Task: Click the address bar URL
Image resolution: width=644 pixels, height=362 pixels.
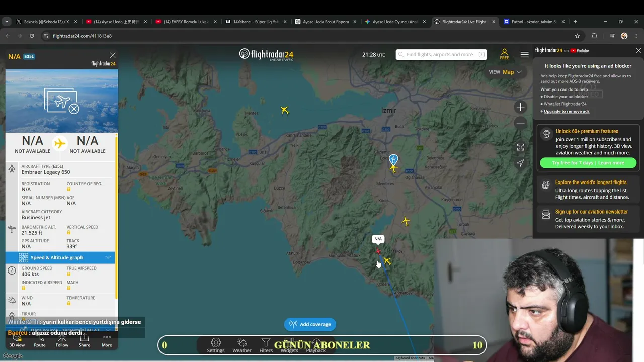Action: coord(82,36)
